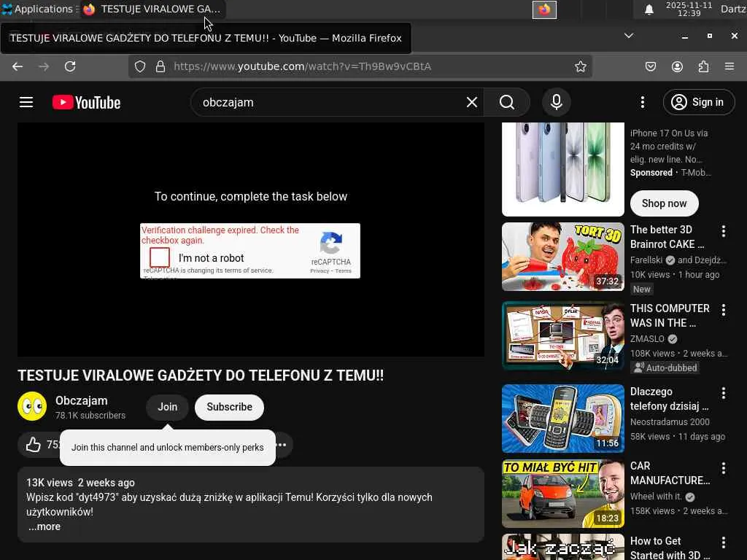Screen dimensions: 747x560
Task: Open options for How to Get Started video
Action: [x=723, y=542]
